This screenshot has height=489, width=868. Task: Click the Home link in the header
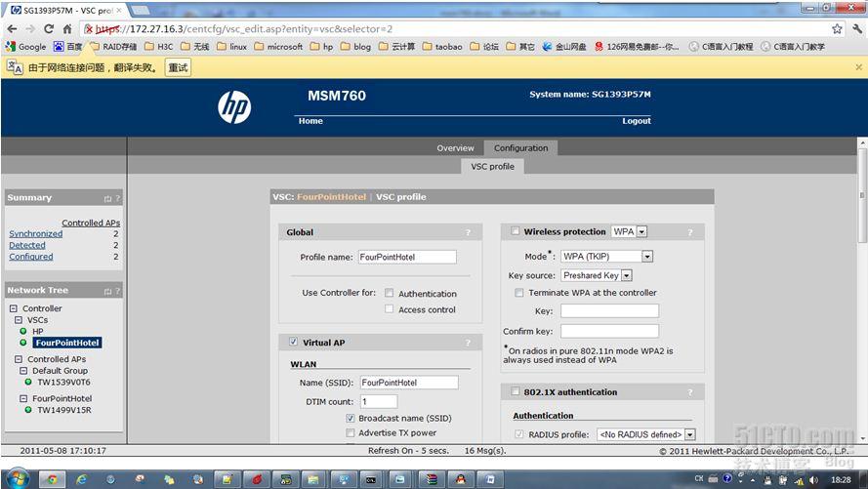[x=310, y=121]
